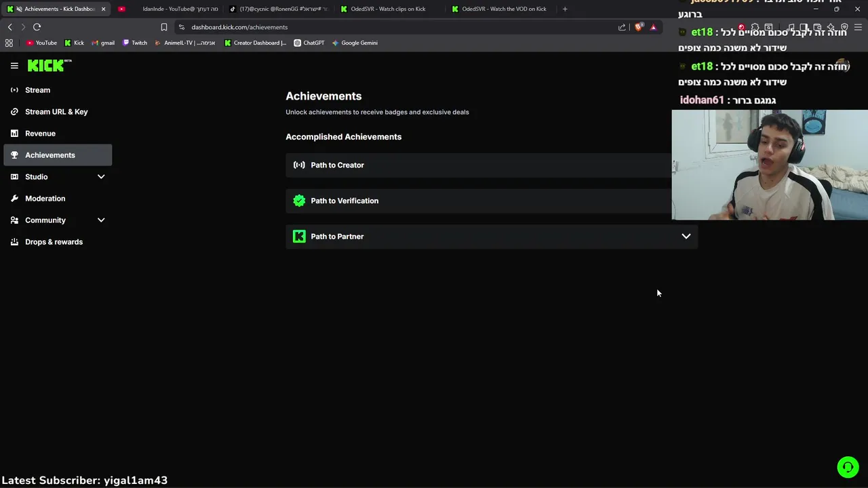Switch to the IdanInde YouTube tab
Viewport: 868px width, 488px height.
coord(167,9)
